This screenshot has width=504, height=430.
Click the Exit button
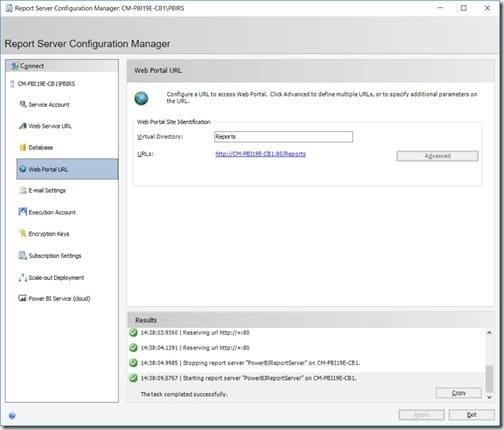[471, 415]
